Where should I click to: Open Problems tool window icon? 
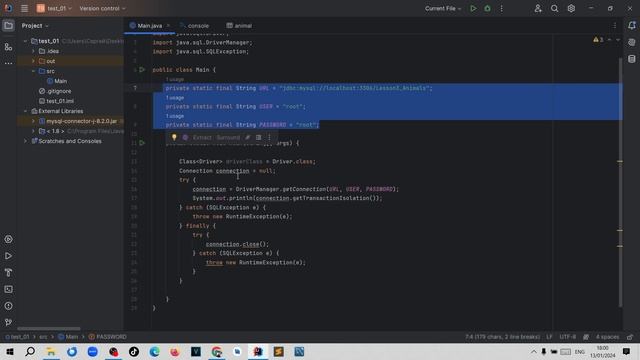(8, 306)
